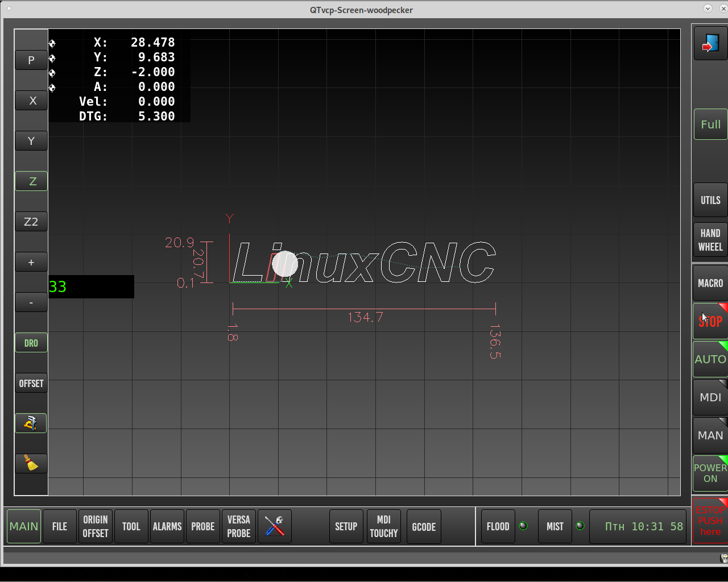Screen dimensions: 728x582
Task: Click the 134.7 dimension label
Action: pyautogui.click(x=365, y=317)
